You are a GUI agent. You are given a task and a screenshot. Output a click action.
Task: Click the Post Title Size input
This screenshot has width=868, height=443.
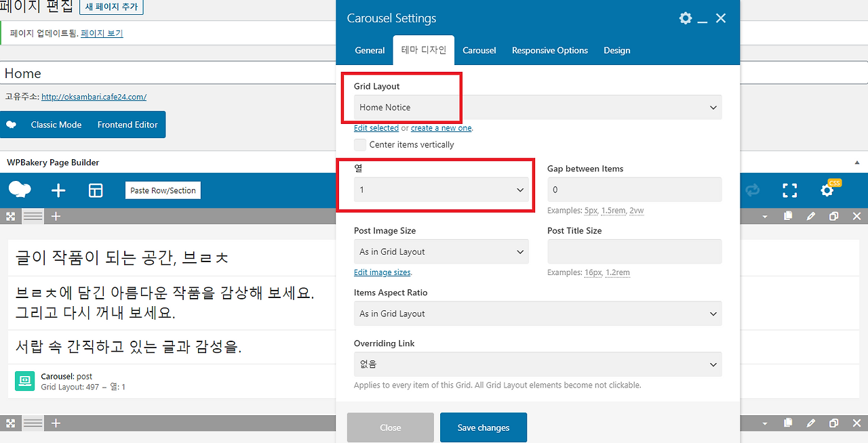click(635, 252)
